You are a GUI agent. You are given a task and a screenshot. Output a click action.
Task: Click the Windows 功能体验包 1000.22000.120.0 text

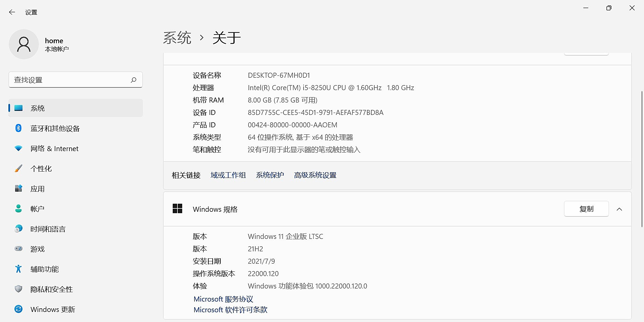pyautogui.click(x=308, y=286)
